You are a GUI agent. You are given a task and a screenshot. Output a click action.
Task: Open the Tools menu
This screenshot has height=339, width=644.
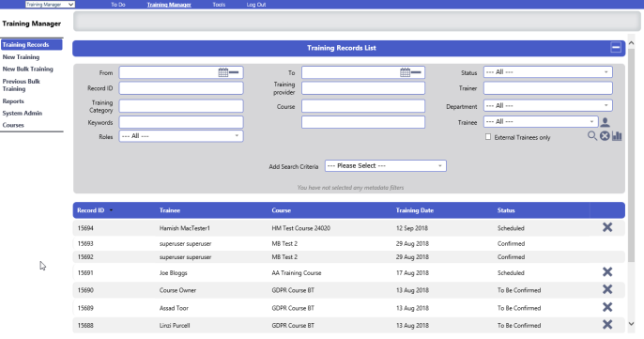coord(219,5)
